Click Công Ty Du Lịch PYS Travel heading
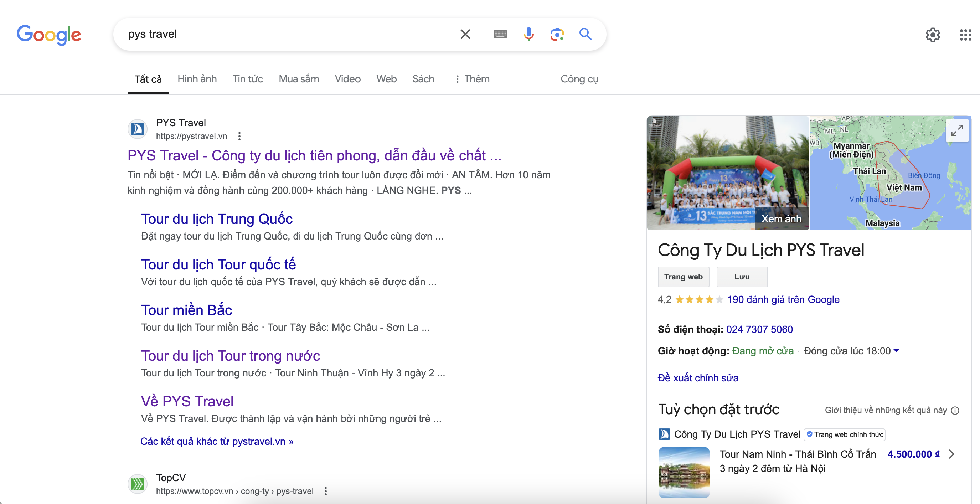 tap(761, 250)
